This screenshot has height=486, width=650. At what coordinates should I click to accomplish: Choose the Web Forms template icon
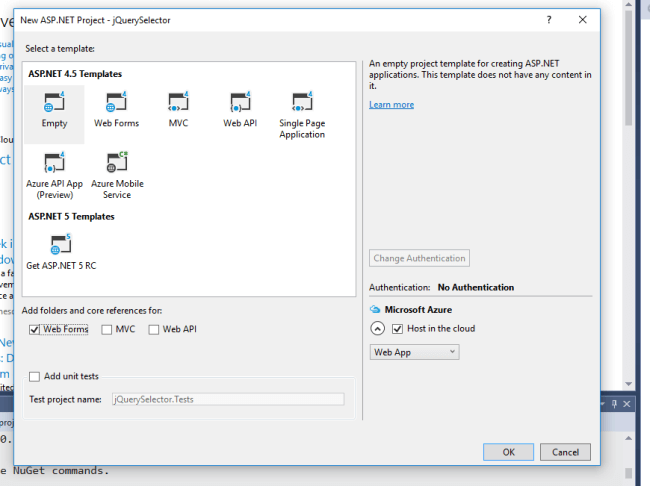click(116, 102)
